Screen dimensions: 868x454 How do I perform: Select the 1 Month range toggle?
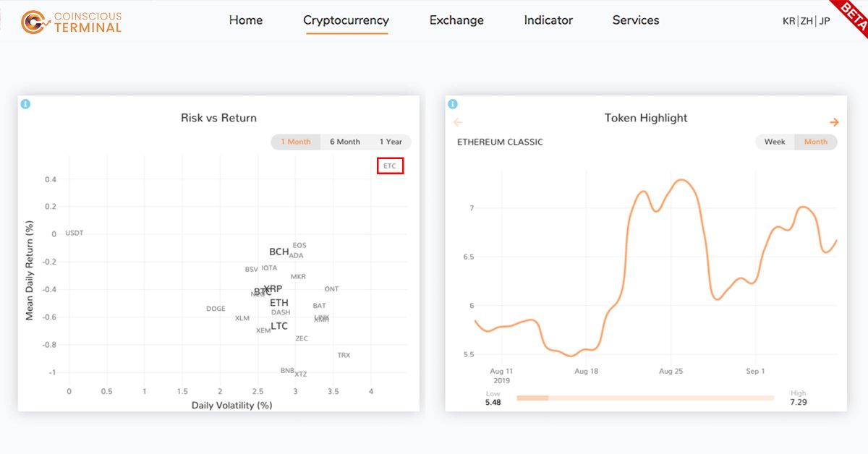tap(296, 142)
